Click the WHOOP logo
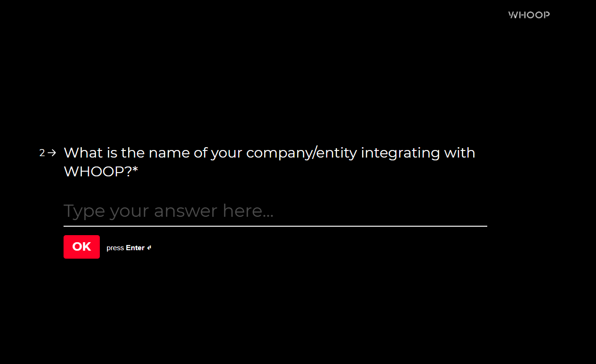This screenshot has height=364, width=596. tap(529, 15)
